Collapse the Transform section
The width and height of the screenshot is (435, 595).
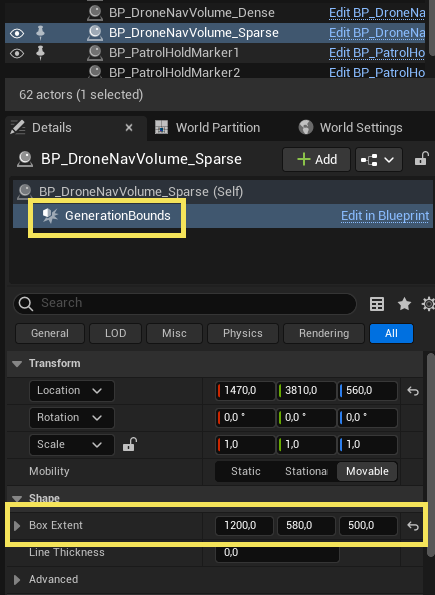17,364
